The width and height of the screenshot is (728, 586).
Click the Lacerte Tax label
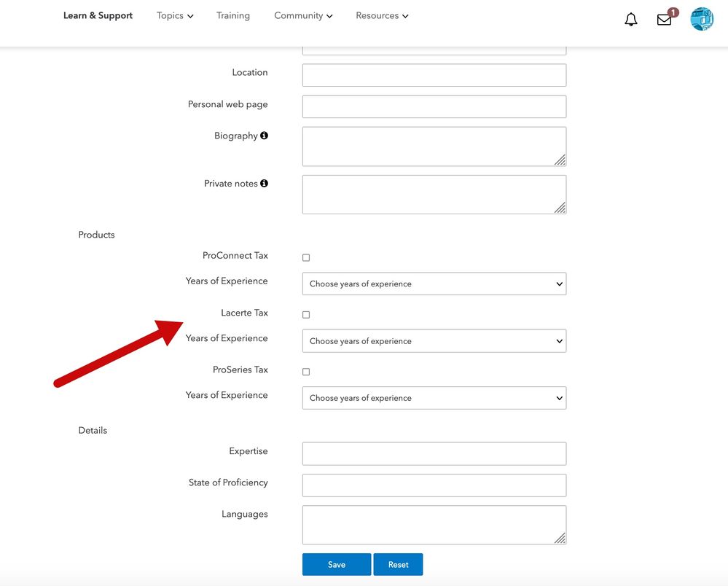pyautogui.click(x=244, y=313)
